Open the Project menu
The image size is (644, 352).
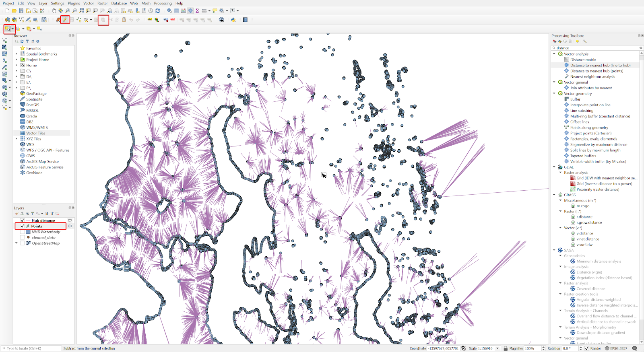[8, 3]
